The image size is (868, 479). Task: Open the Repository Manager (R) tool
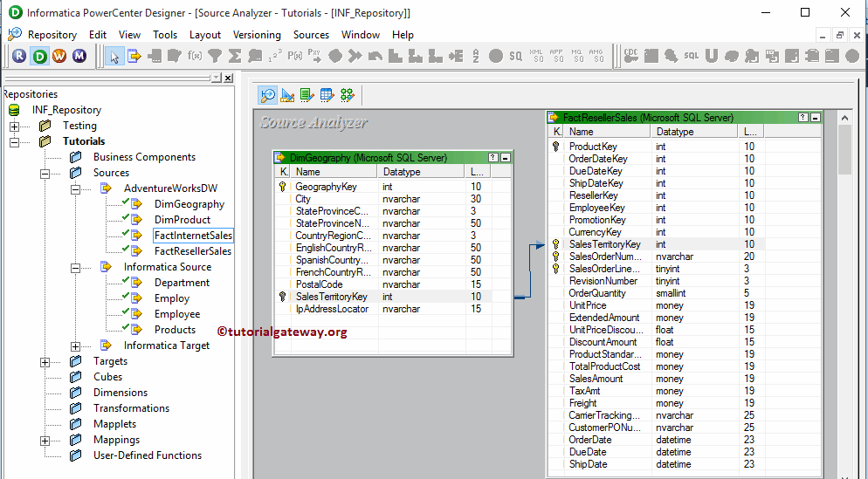(19, 56)
